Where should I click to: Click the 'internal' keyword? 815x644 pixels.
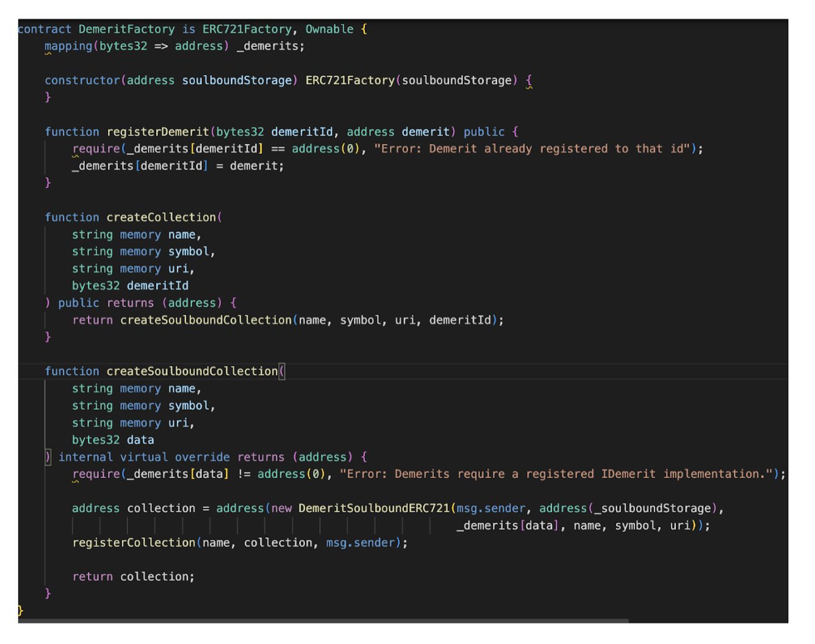coord(86,457)
